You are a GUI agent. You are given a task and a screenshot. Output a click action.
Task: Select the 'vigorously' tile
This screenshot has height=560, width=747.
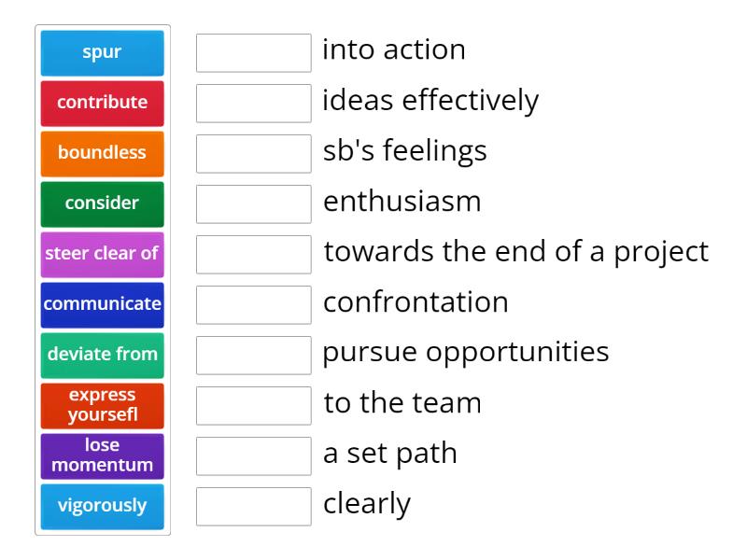coord(102,507)
